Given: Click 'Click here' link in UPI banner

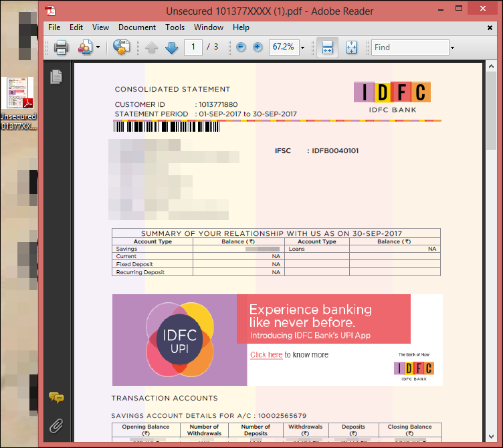Looking at the screenshot, I should (x=266, y=354).
